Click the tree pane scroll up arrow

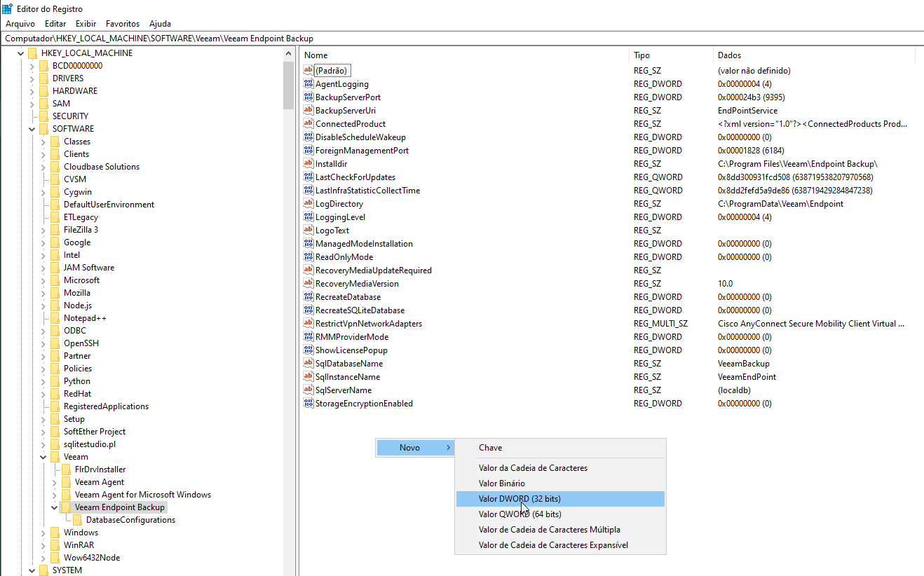point(289,54)
